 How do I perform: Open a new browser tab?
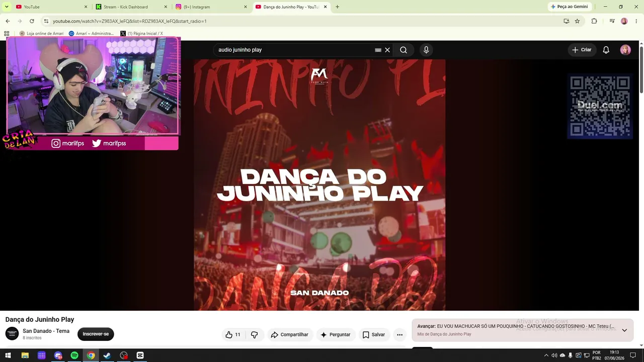tap(337, 7)
